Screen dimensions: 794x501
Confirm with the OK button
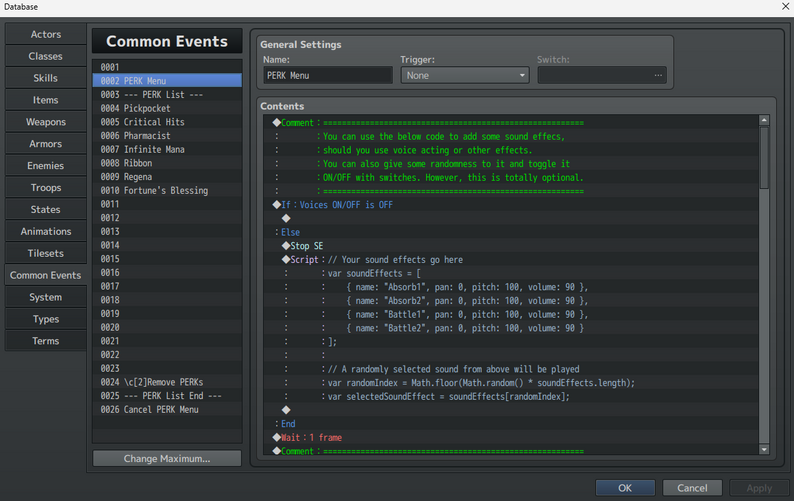pos(625,488)
